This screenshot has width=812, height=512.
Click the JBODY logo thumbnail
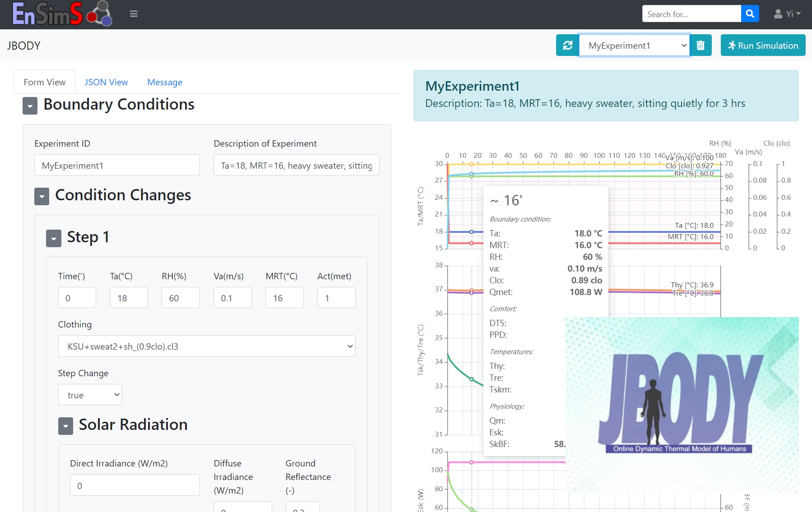click(x=682, y=405)
